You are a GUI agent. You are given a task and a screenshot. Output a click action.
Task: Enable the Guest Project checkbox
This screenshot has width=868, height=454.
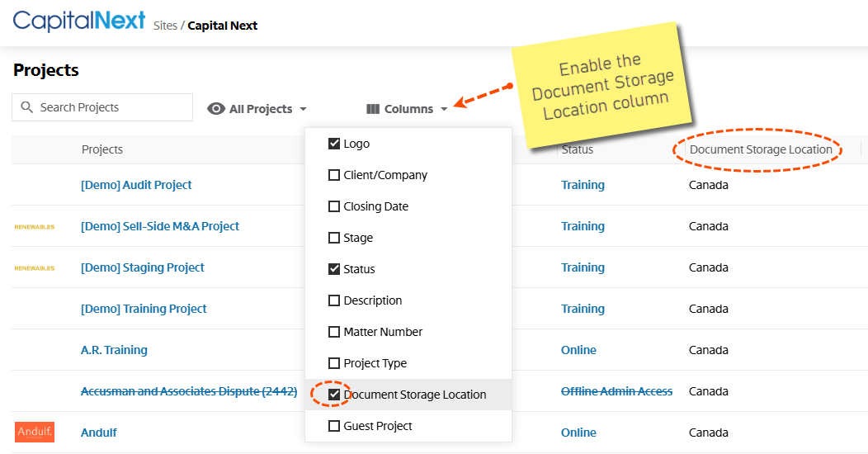coord(334,426)
